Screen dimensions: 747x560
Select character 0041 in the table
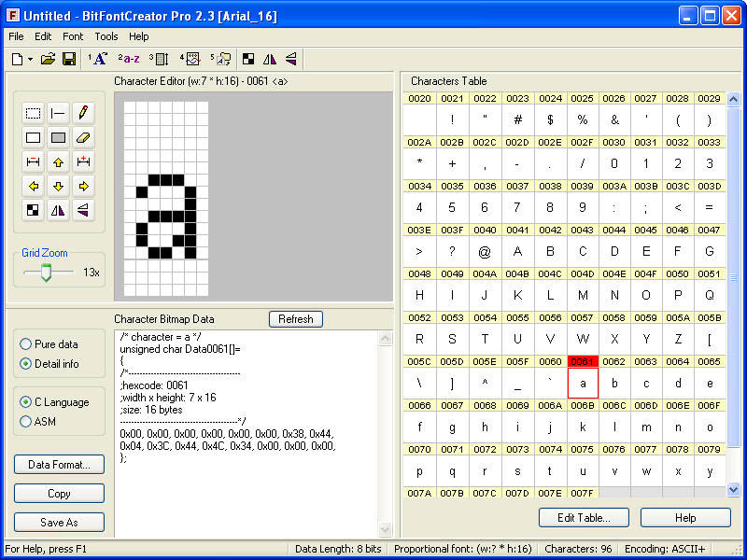tap(517, 252)
